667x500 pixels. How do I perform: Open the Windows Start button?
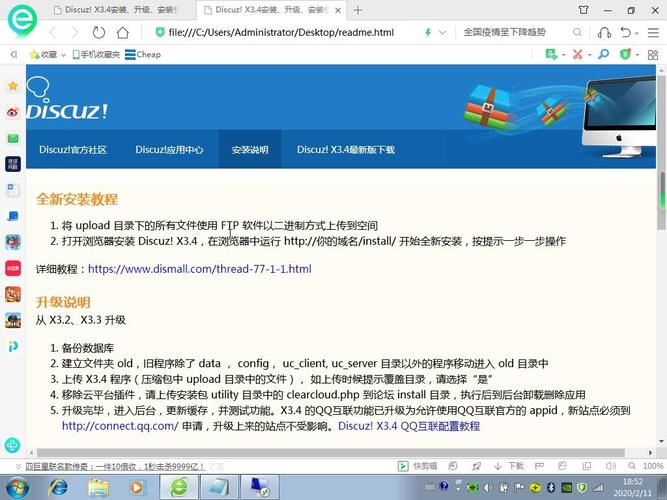coord(17,487)
